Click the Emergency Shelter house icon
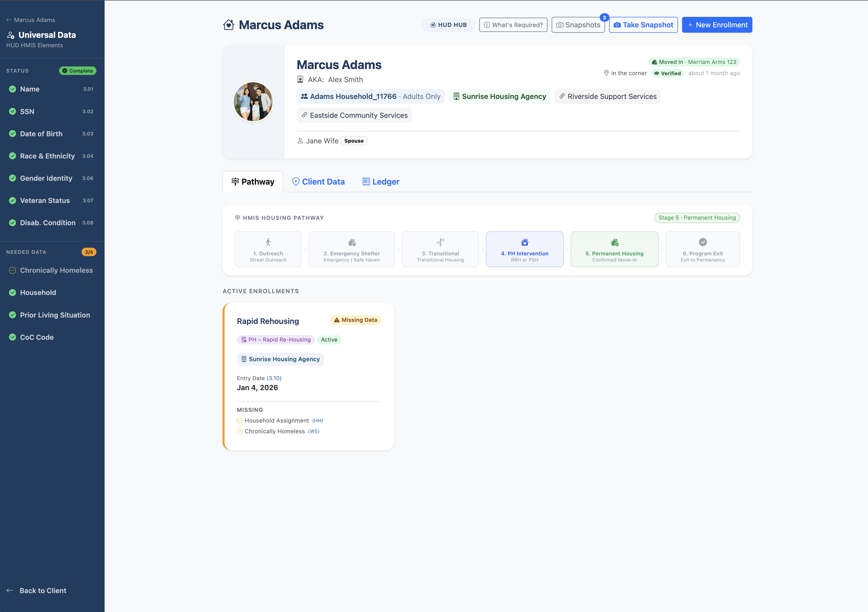Image resolution: width=868 pixels, height=612 pixels. [x=352, y=242]
